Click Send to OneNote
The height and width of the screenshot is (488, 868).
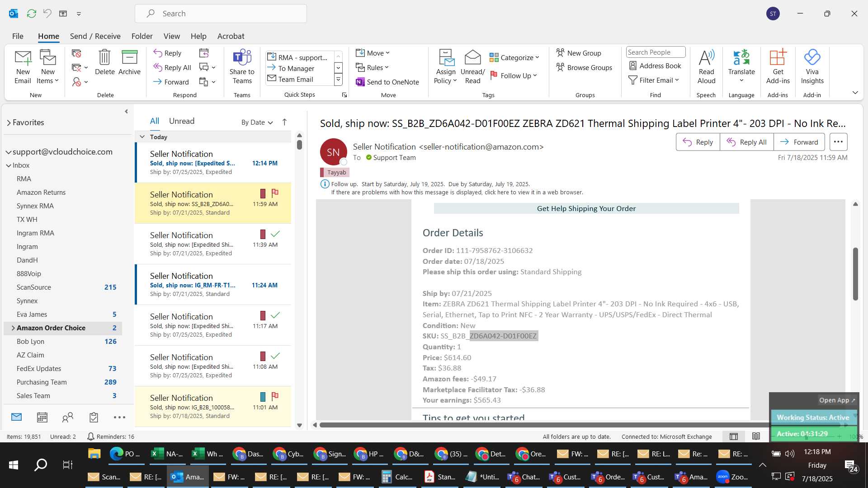point(387,82)
